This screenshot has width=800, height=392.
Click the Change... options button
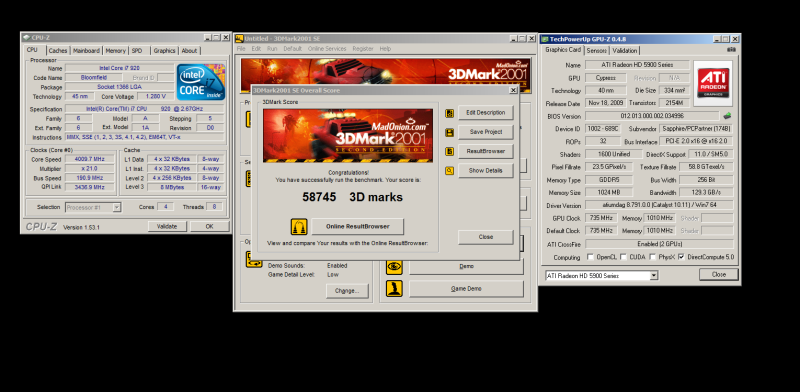347,290
